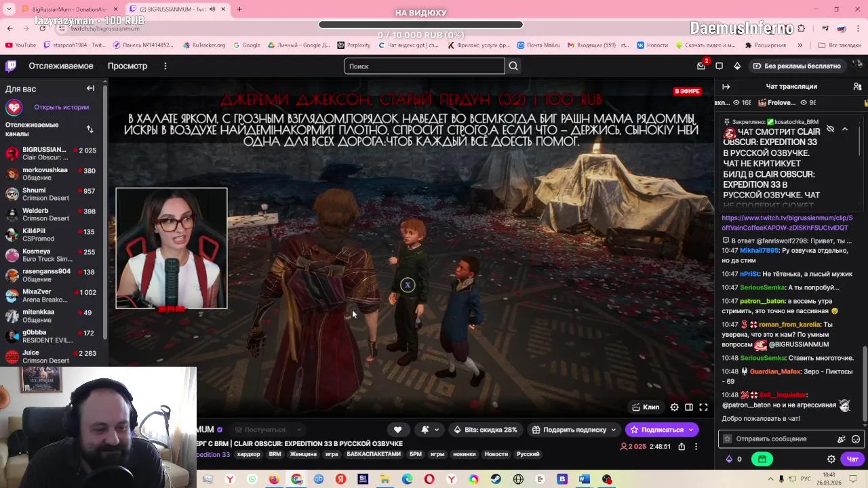This screenshot has width=868, height=488.
Task: Open the Kill4Pill channel
Action: coord(51,235)
